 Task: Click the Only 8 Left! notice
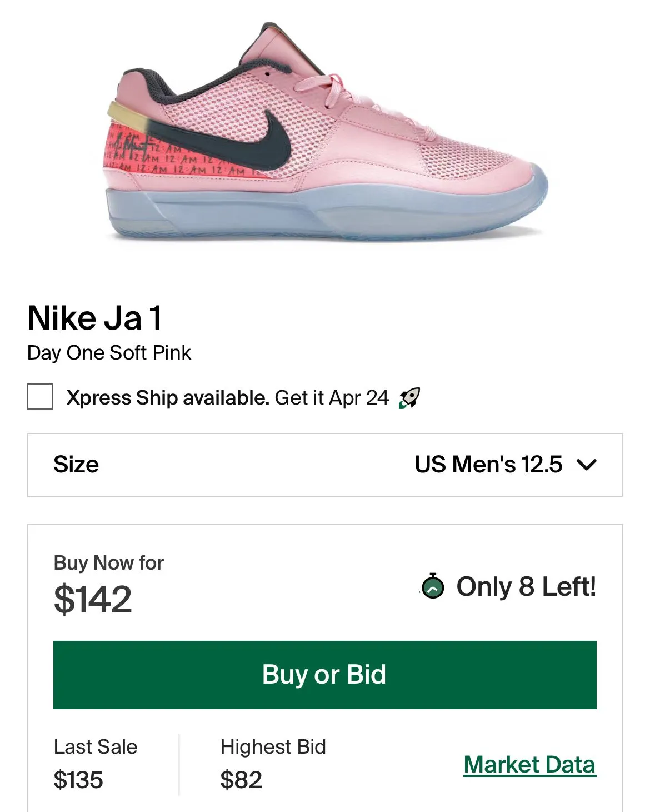point(526,587)
